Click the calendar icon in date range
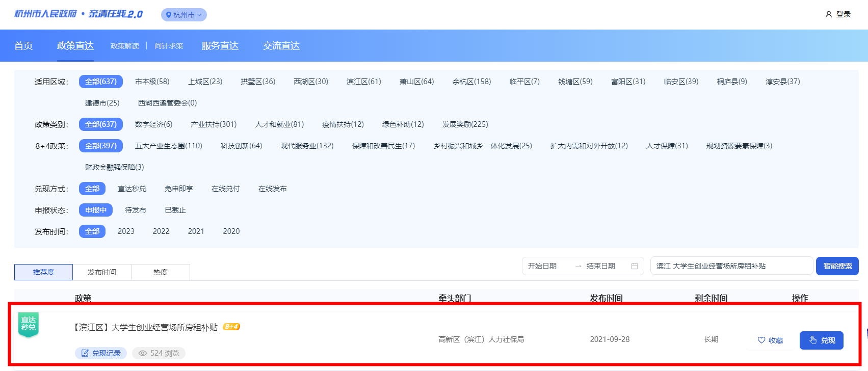Image resolution: width=868 pixels, height=371 pixels. click(x=635, y=266)
